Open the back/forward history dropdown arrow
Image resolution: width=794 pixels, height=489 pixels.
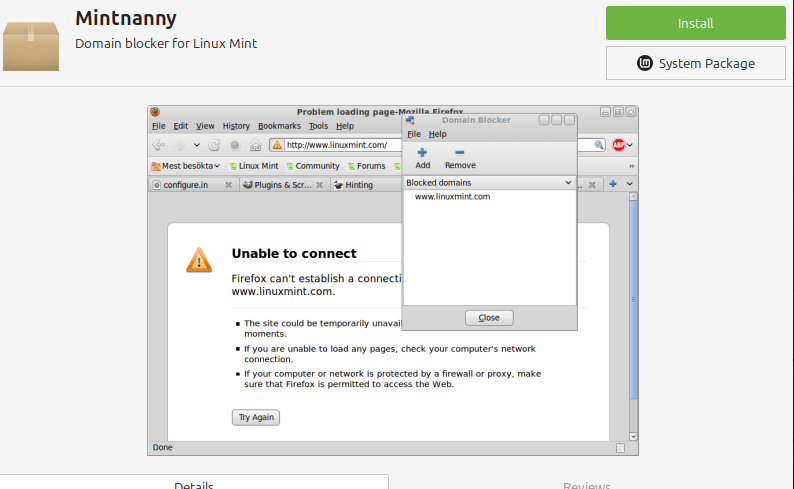[196, 145]
